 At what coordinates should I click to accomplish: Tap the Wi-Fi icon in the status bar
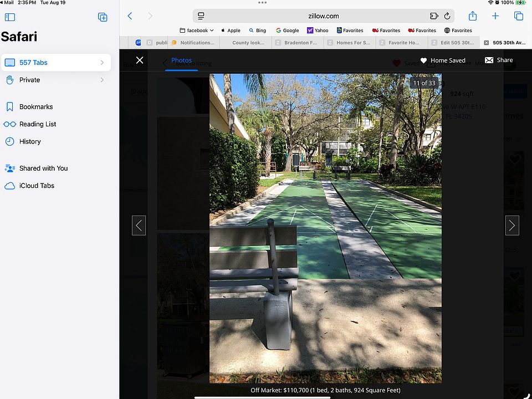490,2
